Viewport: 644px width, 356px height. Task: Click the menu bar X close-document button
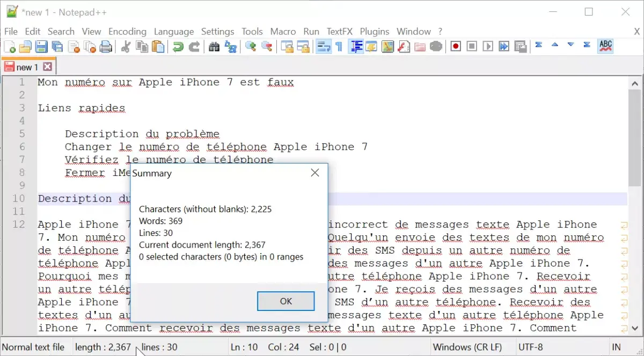(637, 32)
